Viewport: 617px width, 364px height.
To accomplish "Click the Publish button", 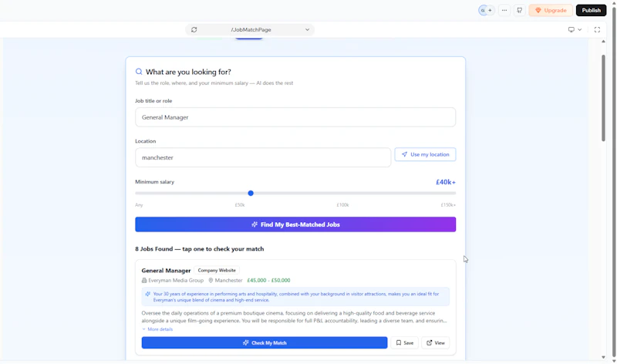I will [x=591, y=10].
